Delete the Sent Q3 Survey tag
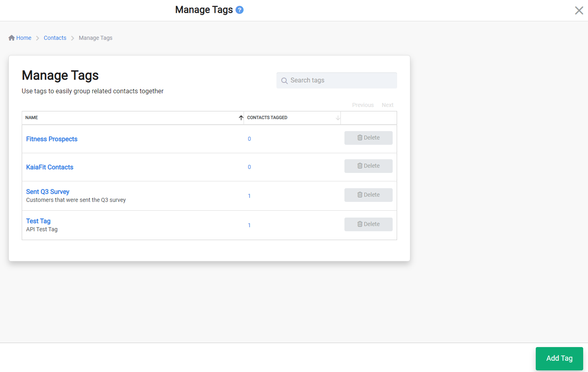Image resolution: width=588 pixels, height=372 pixels. (369, 195)
